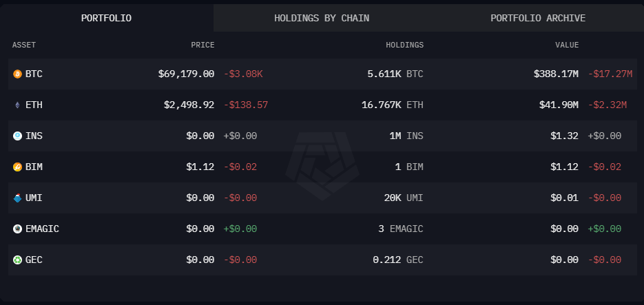Sort by the Value column header

tap(567, 45)
